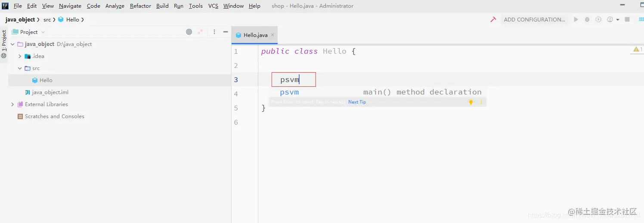This screenshot has height=223, width=644.
Task: Click the IntelliJ IDEA logo icon
Action: (6, 6)
